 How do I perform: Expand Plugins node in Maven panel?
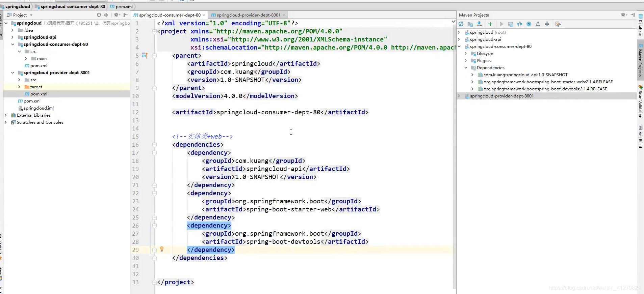[x=466, y=61]
